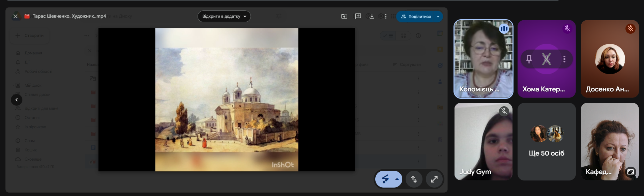Click the add comment icon
The width and height of the screenshot is (644, 196).
click(358, 16)
